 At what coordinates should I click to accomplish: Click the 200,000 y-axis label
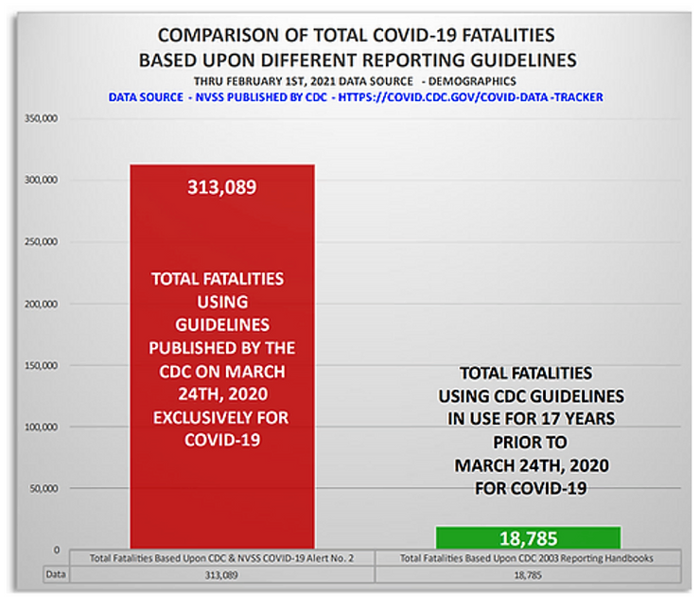click(40, 304)
